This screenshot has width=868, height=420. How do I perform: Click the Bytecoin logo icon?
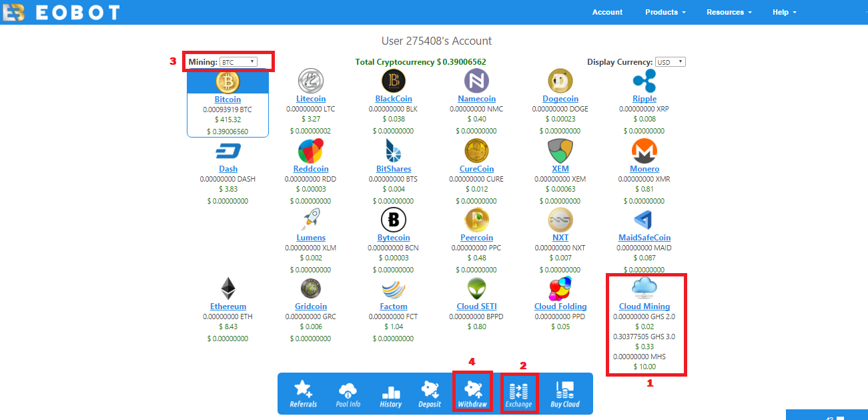point(393,220)
